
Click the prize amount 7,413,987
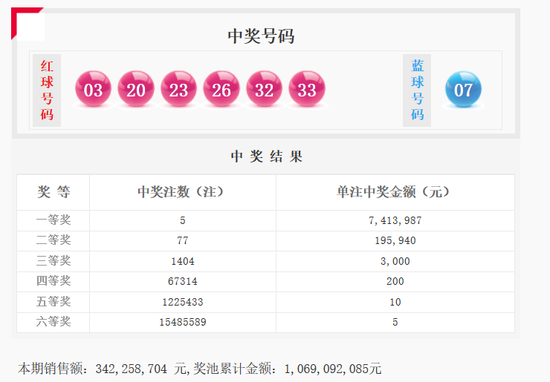click(395, 220)
